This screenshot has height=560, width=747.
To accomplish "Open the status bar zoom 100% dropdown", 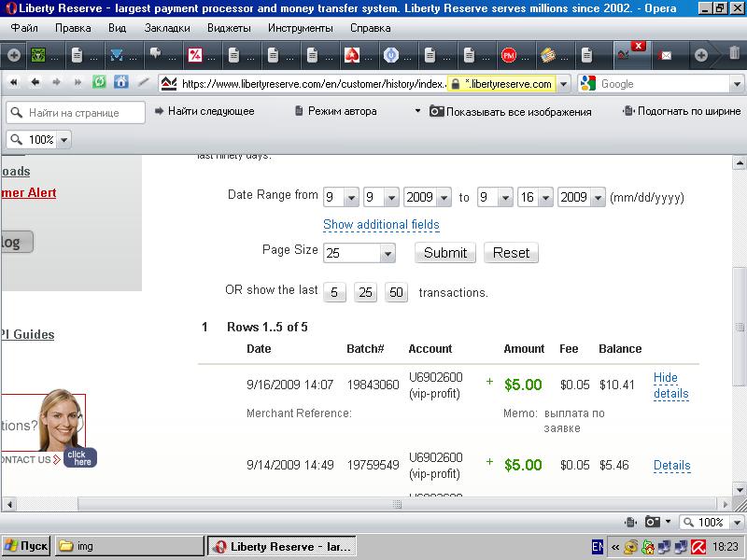I will pos(737,523).
